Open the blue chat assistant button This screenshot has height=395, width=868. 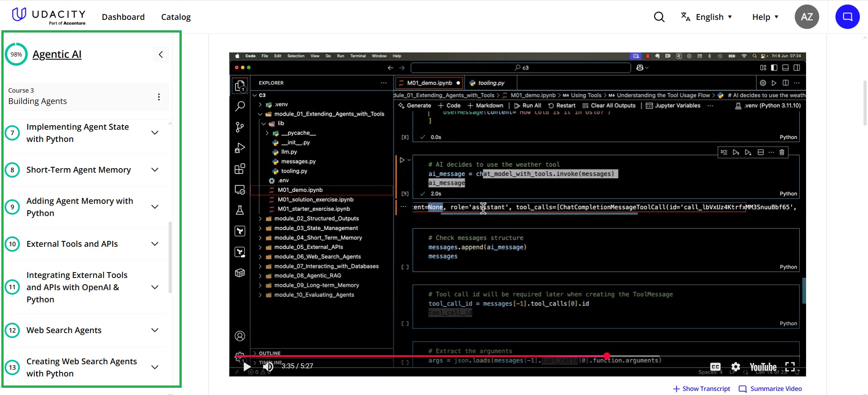[x=847, y=17]
